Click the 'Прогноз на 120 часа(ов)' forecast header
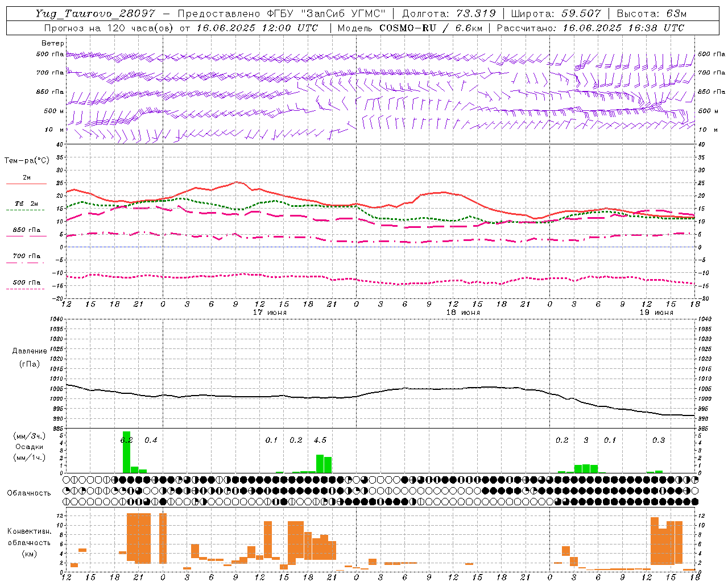The image size is (728, 582). coord(109,28)
